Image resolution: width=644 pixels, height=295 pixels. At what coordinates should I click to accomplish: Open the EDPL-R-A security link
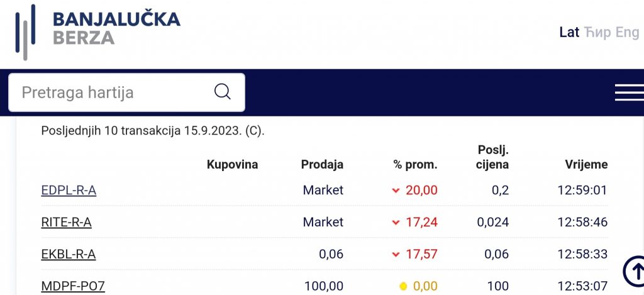coord(69,191)
